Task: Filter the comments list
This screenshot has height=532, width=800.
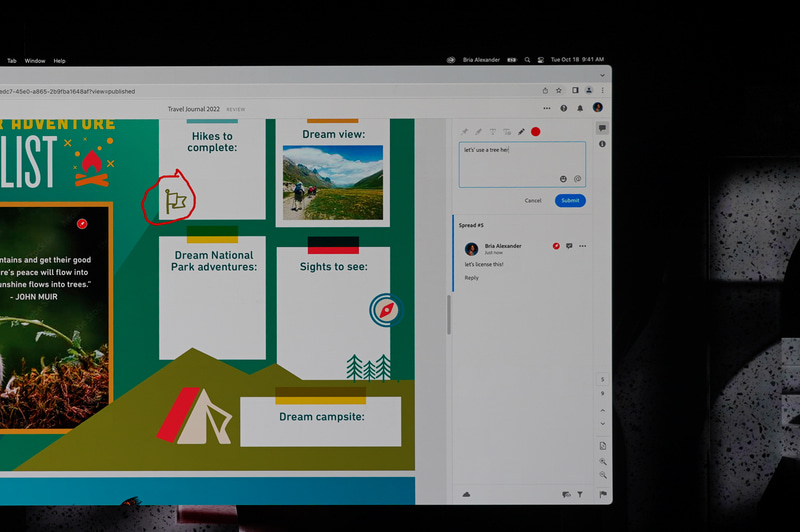Action: pos(580,494)
